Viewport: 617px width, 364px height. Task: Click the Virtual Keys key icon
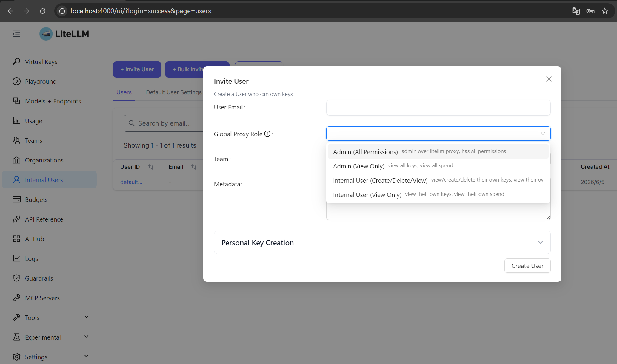[17, 62]
